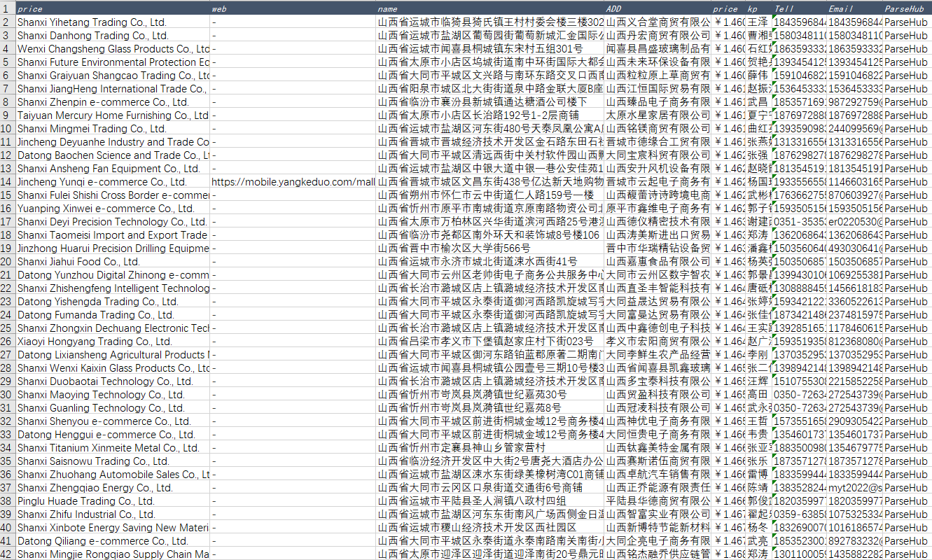
Task: Click the 'kp' column header cell
Action: click(759, 9)
